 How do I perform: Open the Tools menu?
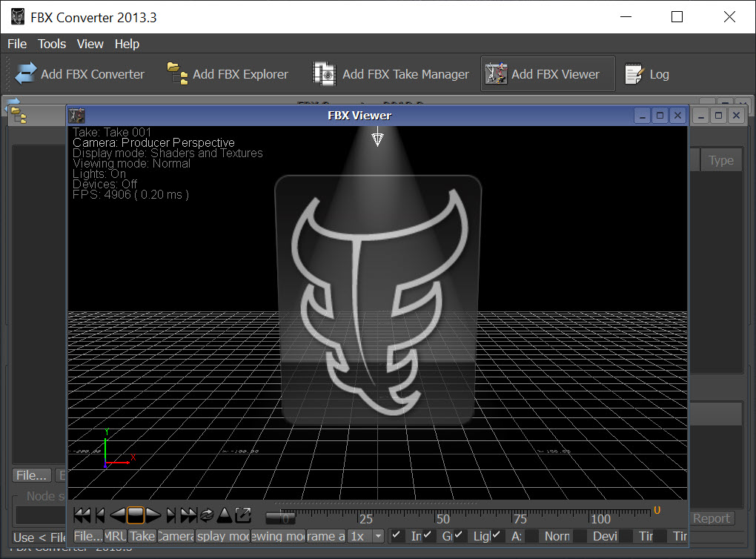(52, 44)
